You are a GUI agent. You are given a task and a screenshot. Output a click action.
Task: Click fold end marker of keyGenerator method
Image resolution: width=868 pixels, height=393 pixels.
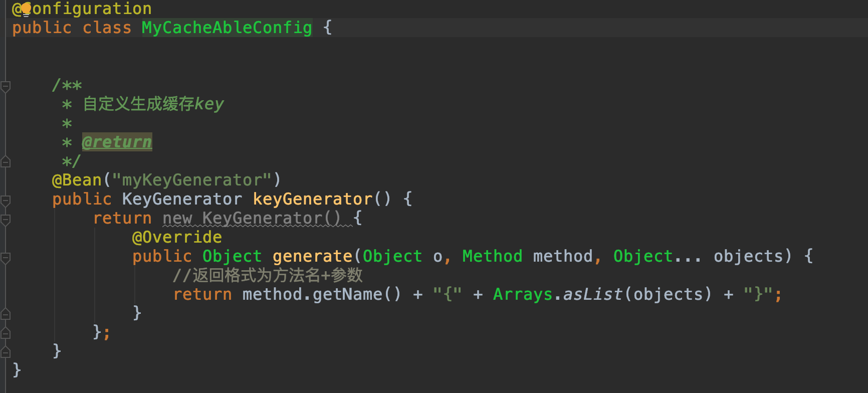pyautogui.click(x=6, y=352)
